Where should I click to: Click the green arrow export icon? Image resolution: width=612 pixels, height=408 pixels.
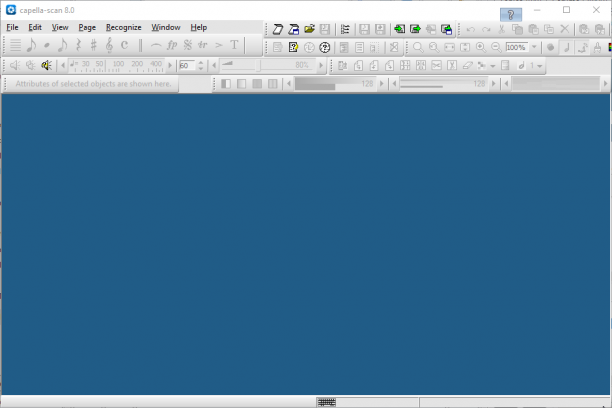[x=415, y=29]
